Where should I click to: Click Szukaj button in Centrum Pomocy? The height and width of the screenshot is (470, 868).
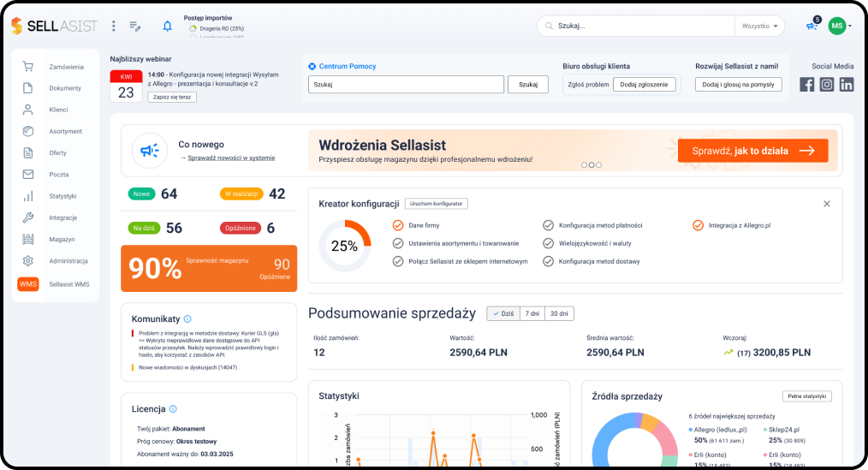(528, 85)
